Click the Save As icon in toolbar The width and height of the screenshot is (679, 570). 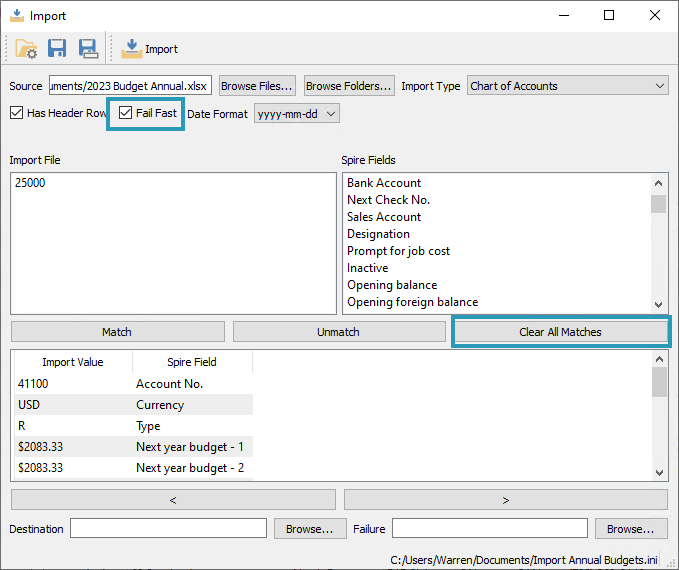[x=88, y=49]
